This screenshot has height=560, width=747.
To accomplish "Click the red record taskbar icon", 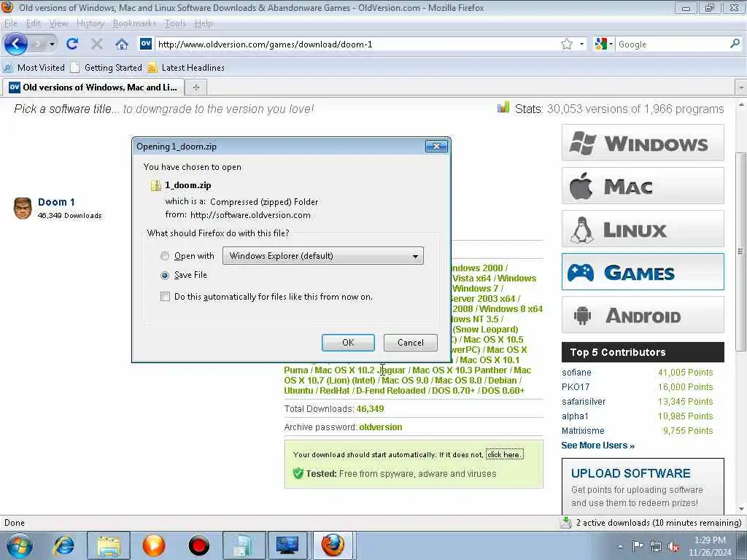I will point(198,545).
